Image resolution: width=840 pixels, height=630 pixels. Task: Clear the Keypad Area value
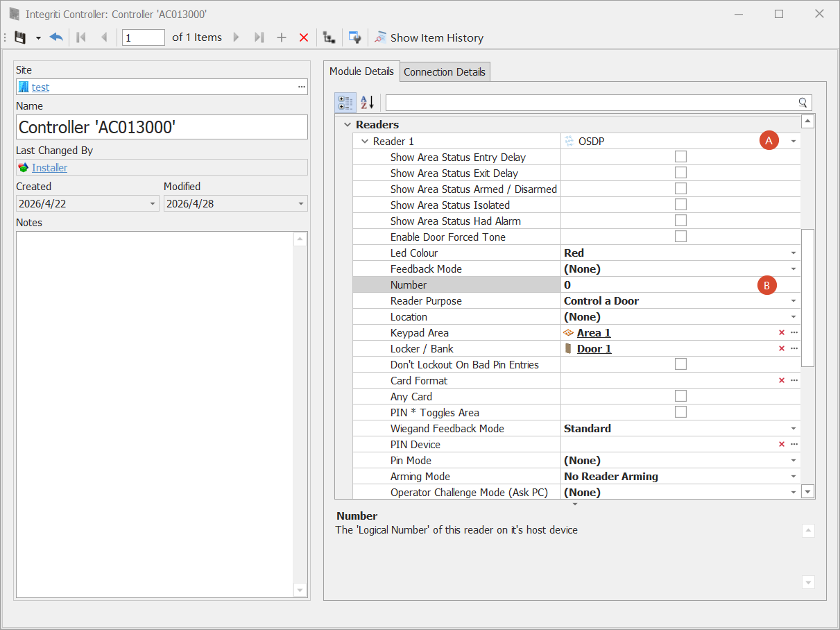tap(782, 333)
